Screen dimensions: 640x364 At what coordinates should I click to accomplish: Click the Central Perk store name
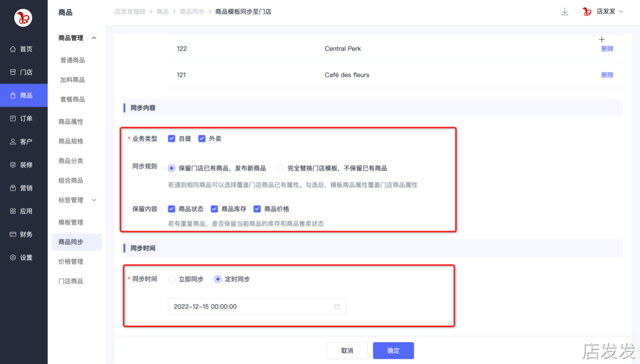coord(343,49)
